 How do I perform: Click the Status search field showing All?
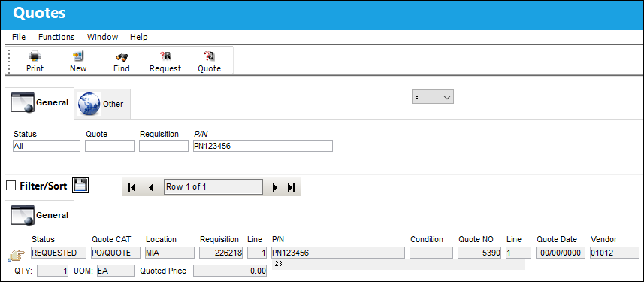47,146
